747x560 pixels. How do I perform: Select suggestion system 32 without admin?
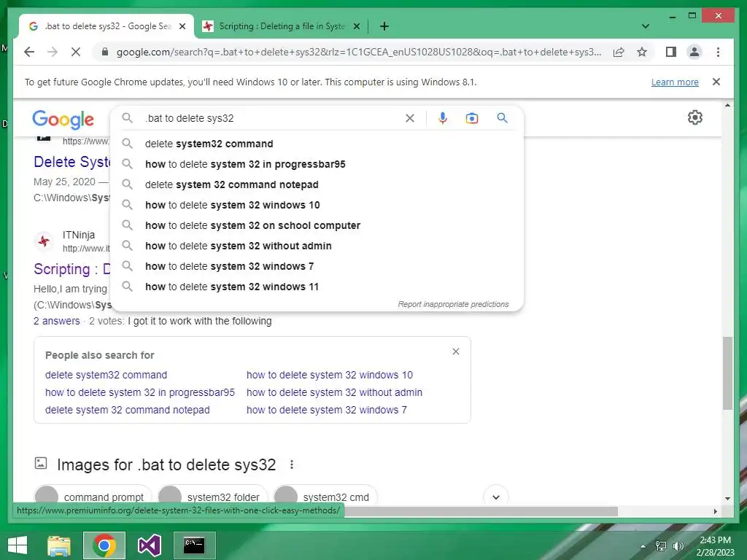[x=317, y=246]
